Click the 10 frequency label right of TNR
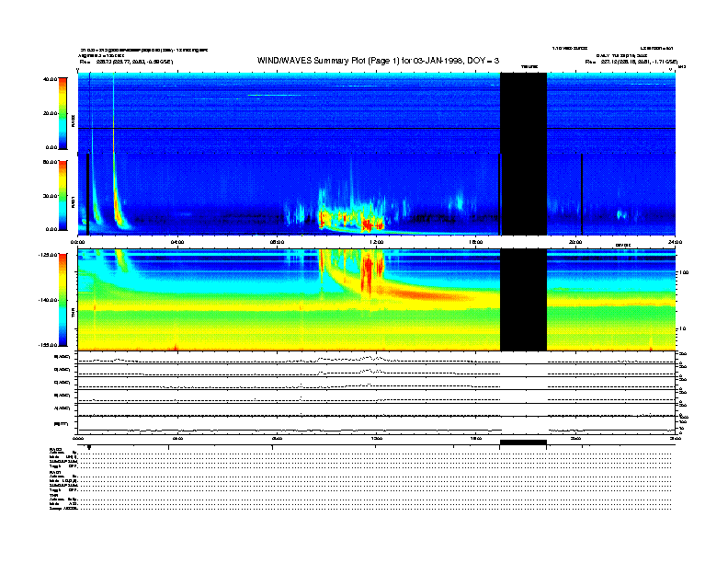 682,329
